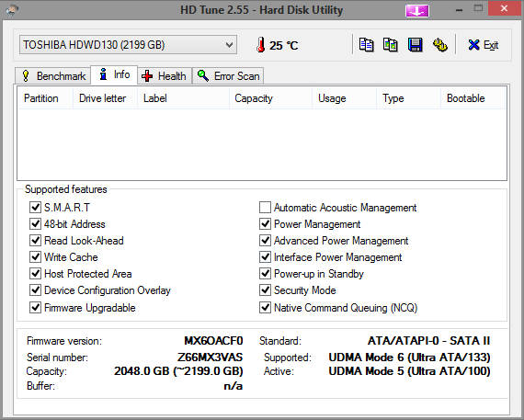
Task: Toggle Interface Power Management checkbox
Action: 265,257
